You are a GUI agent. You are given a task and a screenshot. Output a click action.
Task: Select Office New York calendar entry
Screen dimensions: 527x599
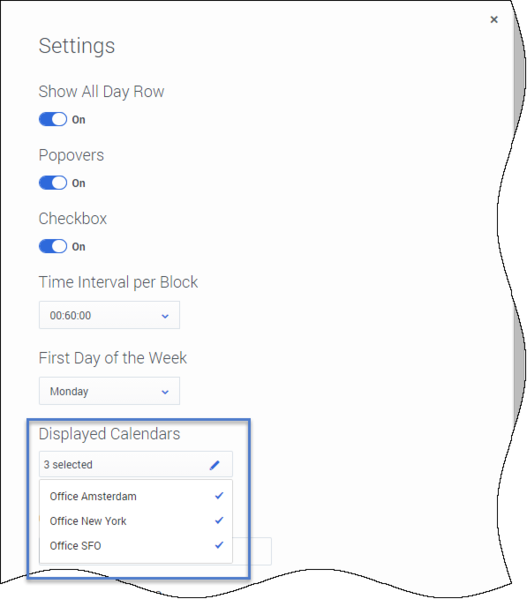tap(136, 521)
